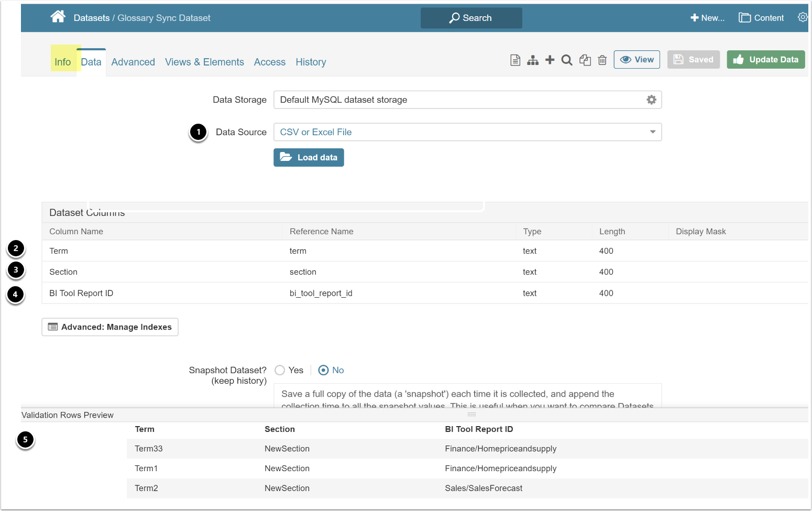Click the magnifier search icon in the toolbar
Screen dimensions: 812x511
(x=566, y=60)
